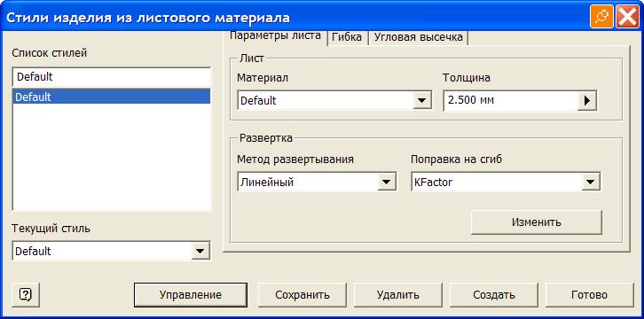Click the Создать button
This screenshot has height=319, width=644.
494,295
